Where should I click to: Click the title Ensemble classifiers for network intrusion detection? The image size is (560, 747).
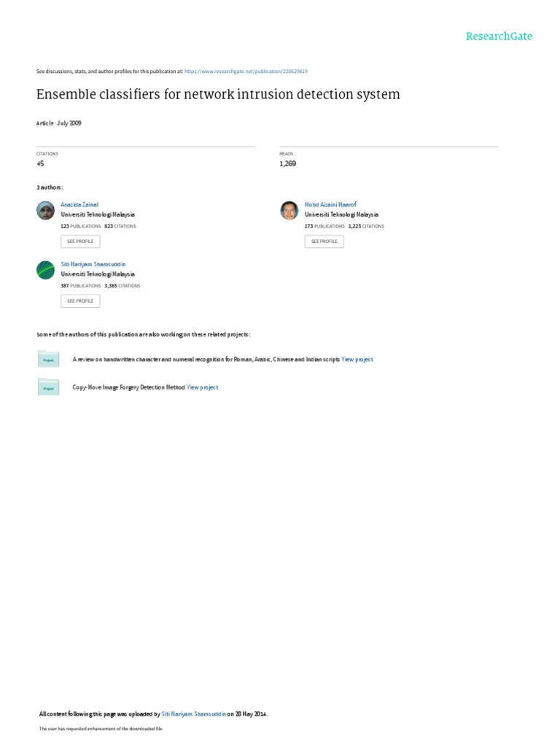[218, 95]
